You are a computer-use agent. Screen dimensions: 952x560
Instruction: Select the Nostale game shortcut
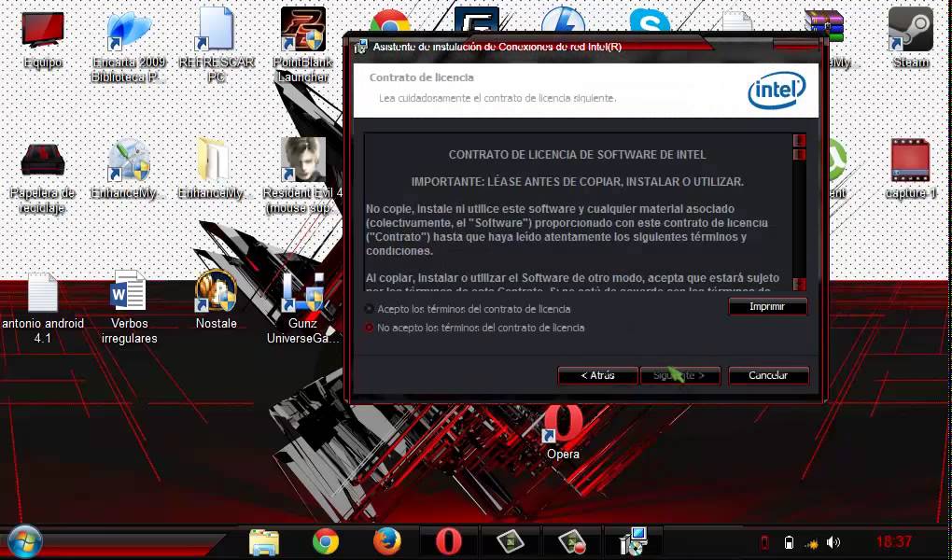pyautogui.click(x=217, y=301)
